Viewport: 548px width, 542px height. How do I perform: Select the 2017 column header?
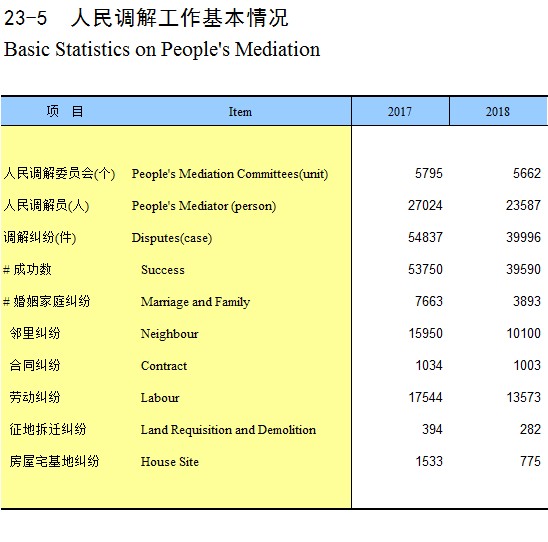point(399,111)
